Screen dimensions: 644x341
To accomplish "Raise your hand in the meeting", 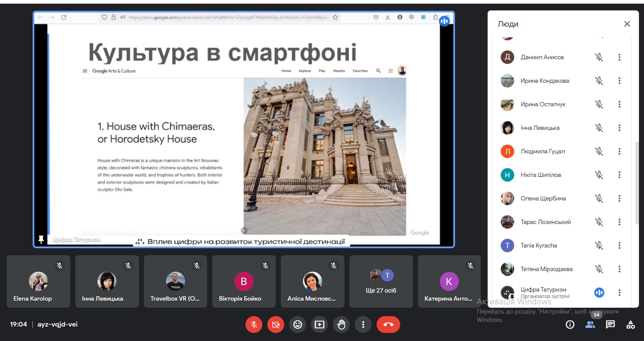I will (x=341, y=325).
